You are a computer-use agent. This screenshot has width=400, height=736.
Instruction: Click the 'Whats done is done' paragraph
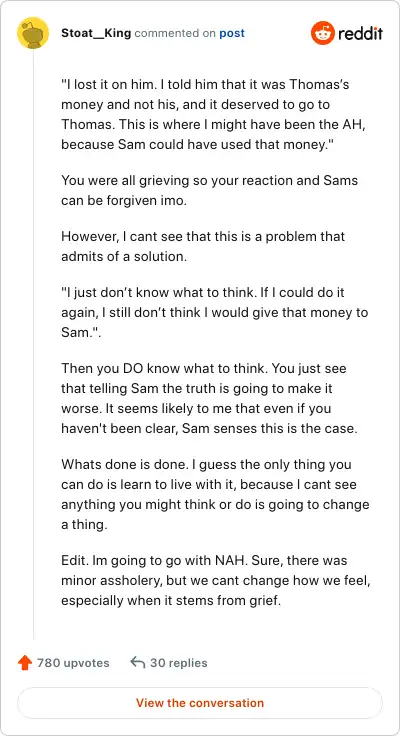pos(215,494)
